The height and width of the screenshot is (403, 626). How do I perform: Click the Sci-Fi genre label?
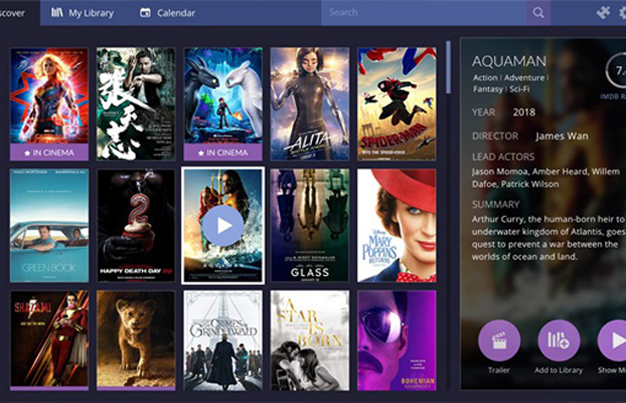[519, 89]
